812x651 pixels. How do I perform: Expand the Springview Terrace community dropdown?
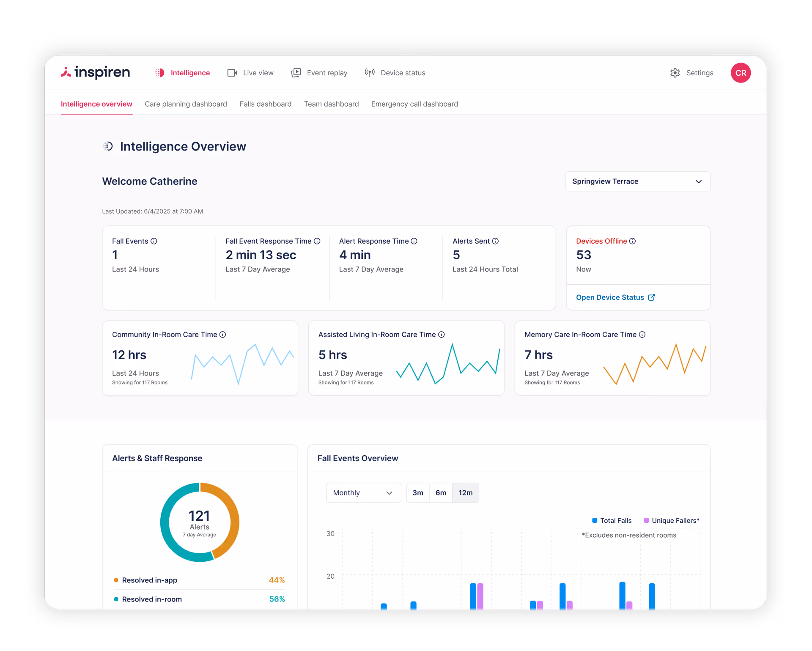[x=637, y=181]
